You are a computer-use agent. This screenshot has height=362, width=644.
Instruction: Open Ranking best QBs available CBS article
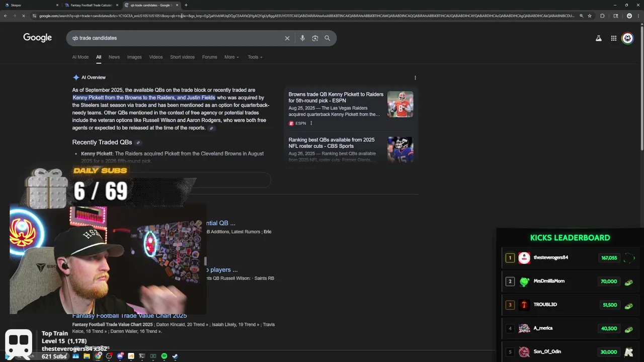332,143
